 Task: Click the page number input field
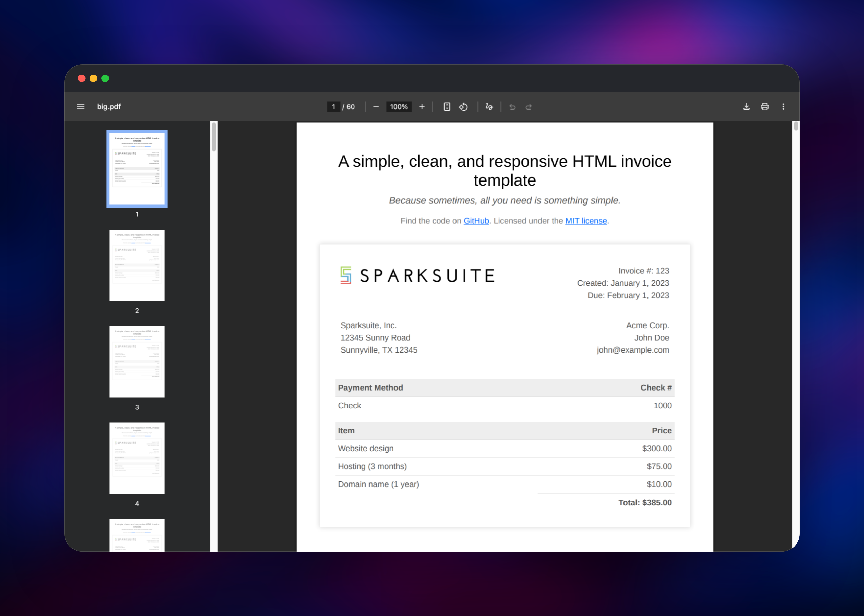coord(333,107)
